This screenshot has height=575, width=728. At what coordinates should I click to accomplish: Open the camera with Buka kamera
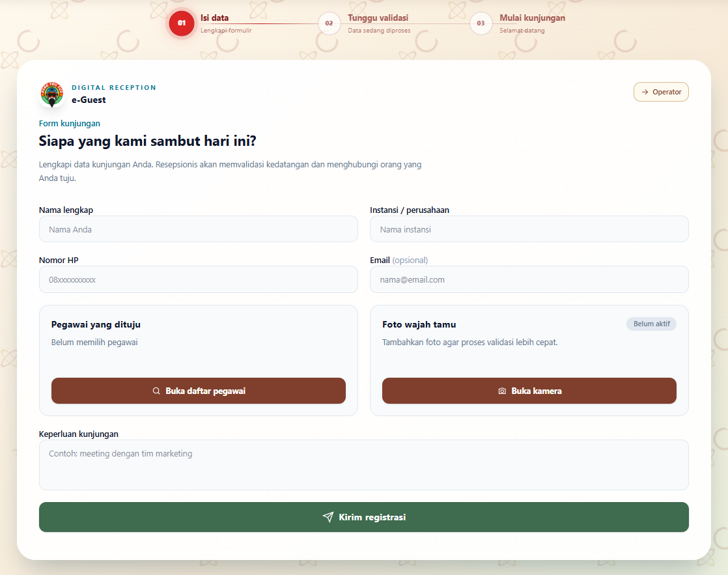pos(529,391)
